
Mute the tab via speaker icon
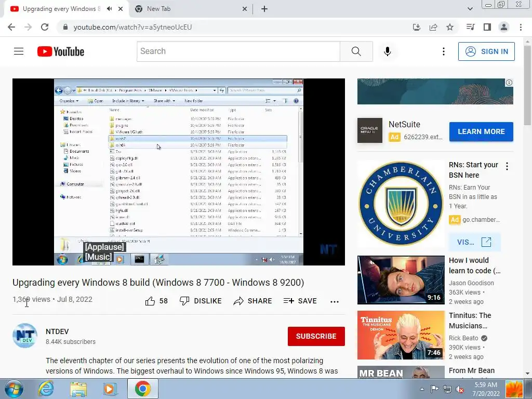[x=109, y=9]
